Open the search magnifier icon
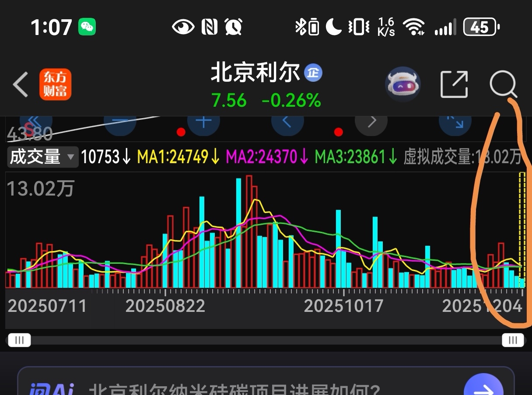This screenshot has height=395, width=532. pyautogui.click(x=504, y=84)
